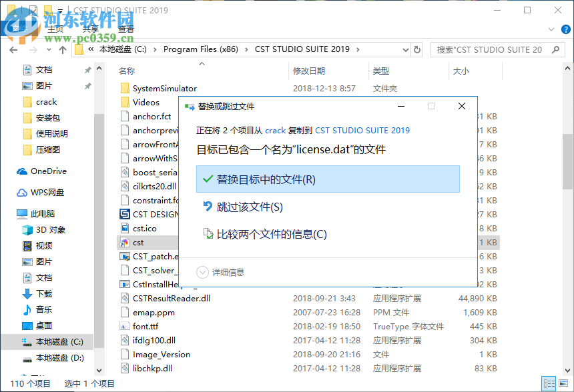Open the address bar dropdown arrow
574x392 pixels.
click(406, 49)
